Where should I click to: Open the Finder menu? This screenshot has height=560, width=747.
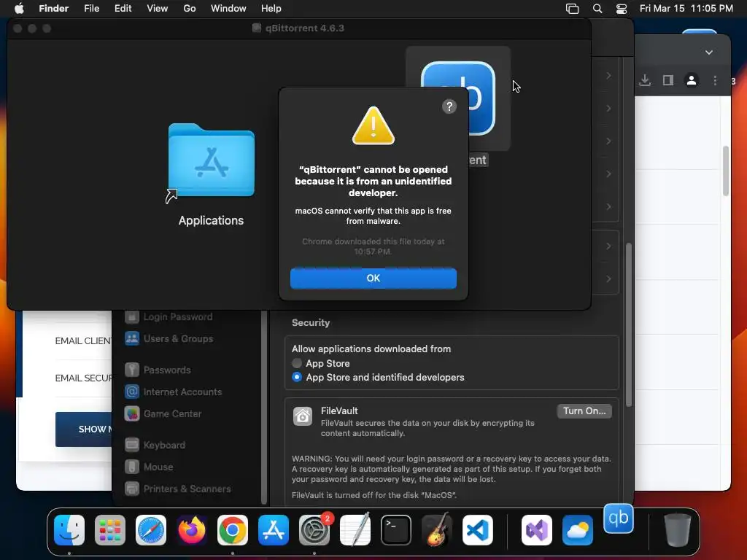click(53, 8)
